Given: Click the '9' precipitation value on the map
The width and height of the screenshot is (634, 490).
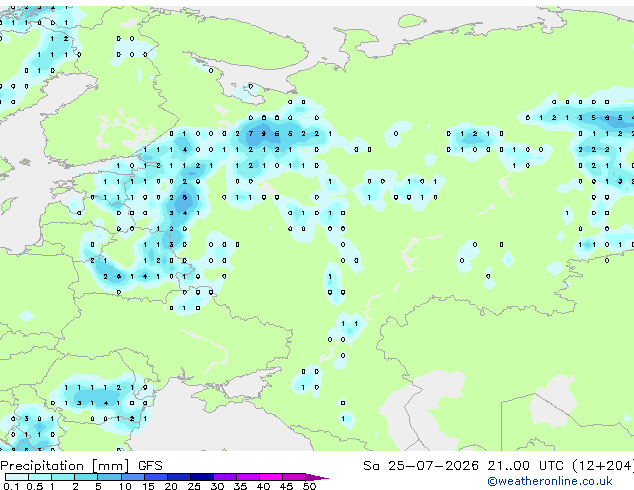Looking at the screenshot, I should [x=264, y=133].
